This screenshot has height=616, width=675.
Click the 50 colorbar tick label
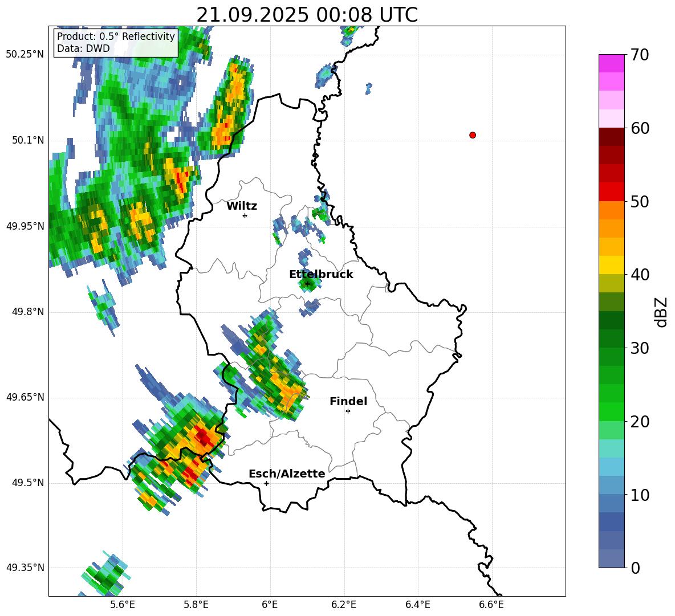[640, 202]
